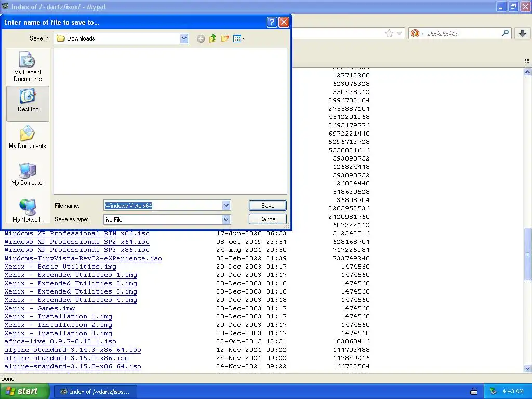Restore down the Mypal browser window
Image resolution: width=532 pixels, height=399 pixels.
click(x=513, y=6)
